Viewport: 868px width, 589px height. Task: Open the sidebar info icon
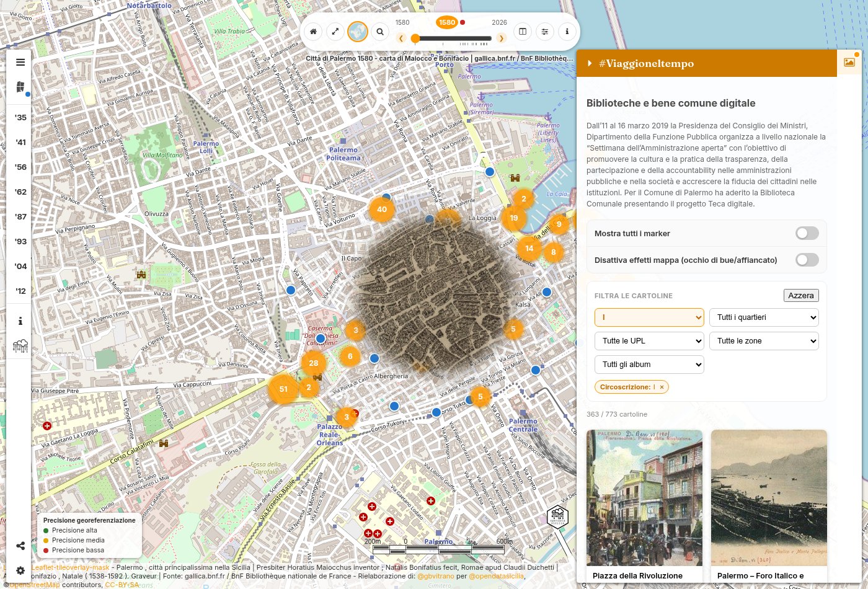pyautogui.click(x=20, y=321)
